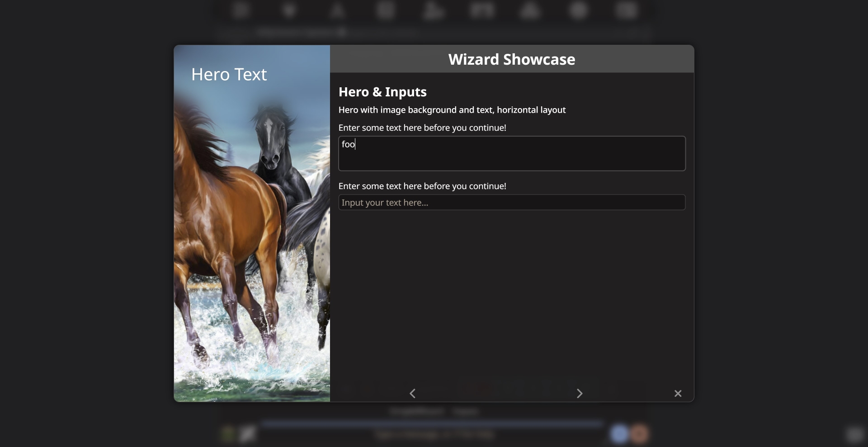Click the Wizard Showcase title bar
Viewport: 868px width, 447px height.
point(512,59)
